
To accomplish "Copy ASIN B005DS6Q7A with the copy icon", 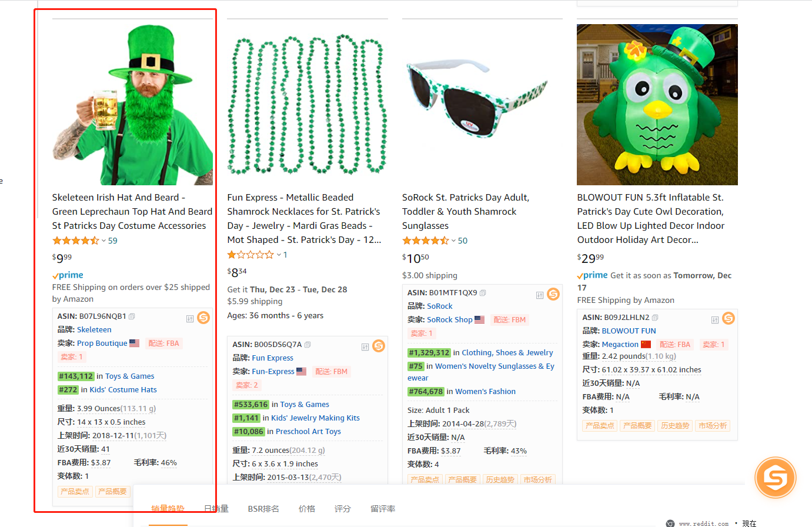I will [308, 345].
